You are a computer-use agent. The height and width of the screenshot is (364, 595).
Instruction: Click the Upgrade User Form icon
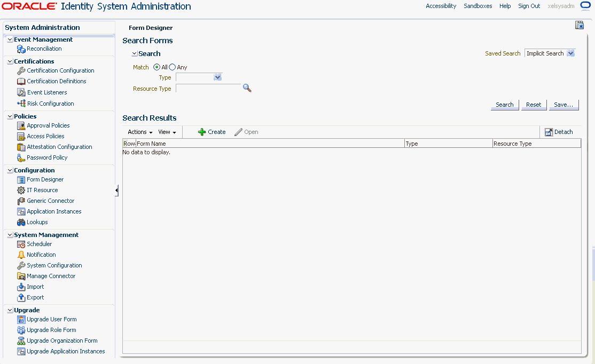pos(21,320)
